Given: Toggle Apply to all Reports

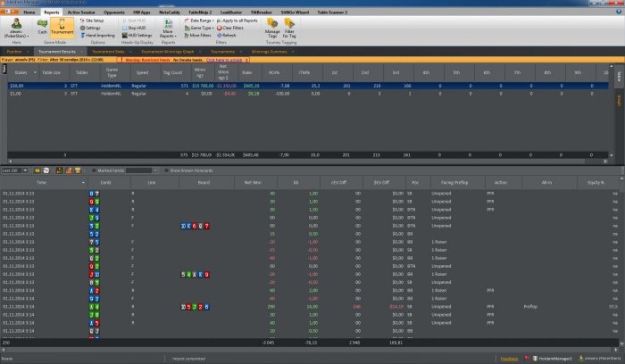Looking at the screenshot, I should pos(237,21).
